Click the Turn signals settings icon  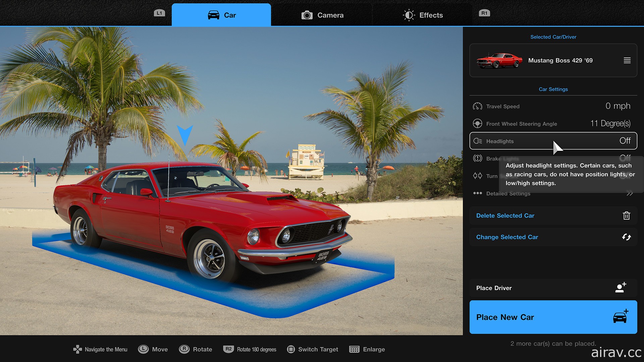(x=478, y=176)
